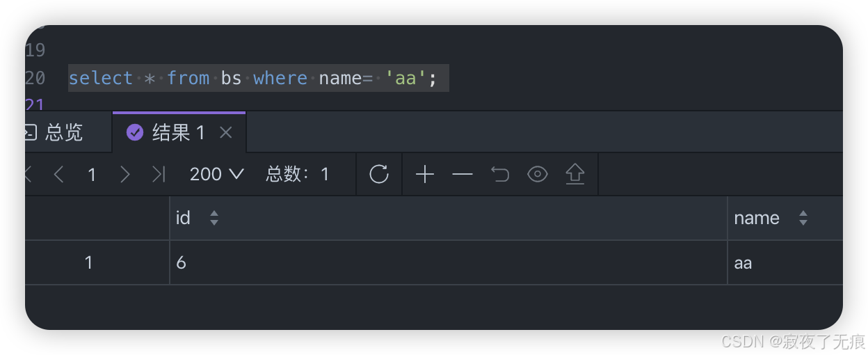Select the 结果 1 tab
Screen dimensions: 868x355
point(167,132)
